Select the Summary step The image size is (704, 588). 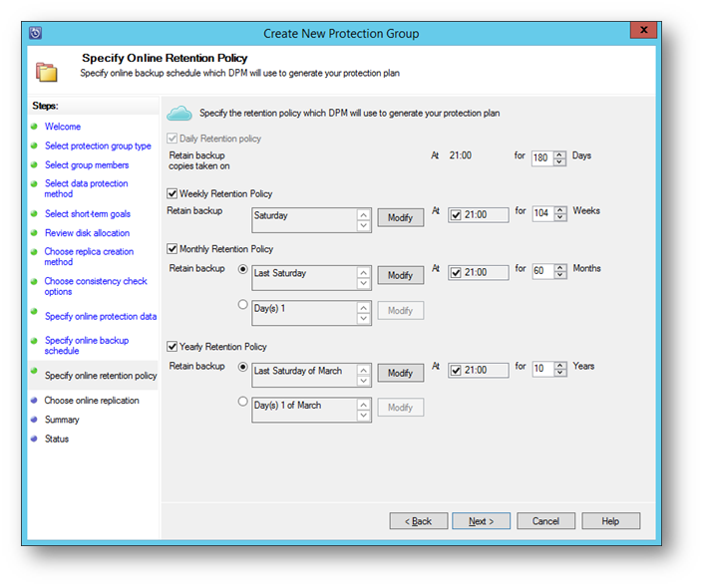click(62, 420)
